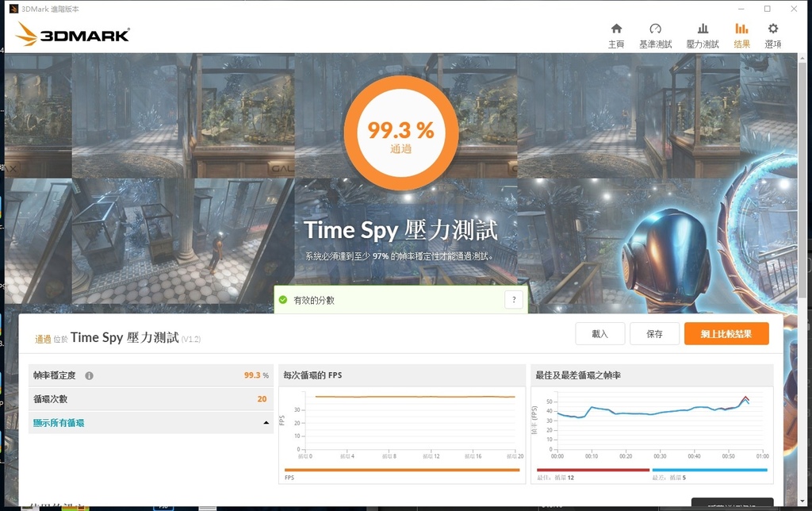Screen dimensions: 812x511
Task: Click the blue worst loop 5 legend bar
Action: (710, 470)
